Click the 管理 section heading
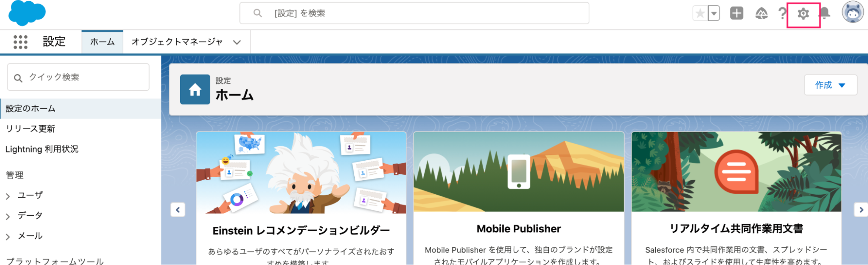This screenshot has height=265, width=868. pos(15,175)
